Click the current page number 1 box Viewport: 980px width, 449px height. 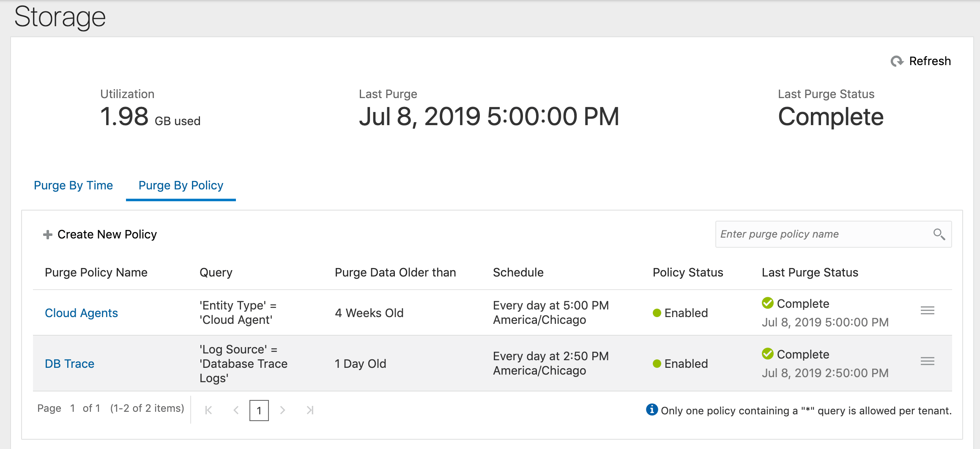(x=259, y=411)
